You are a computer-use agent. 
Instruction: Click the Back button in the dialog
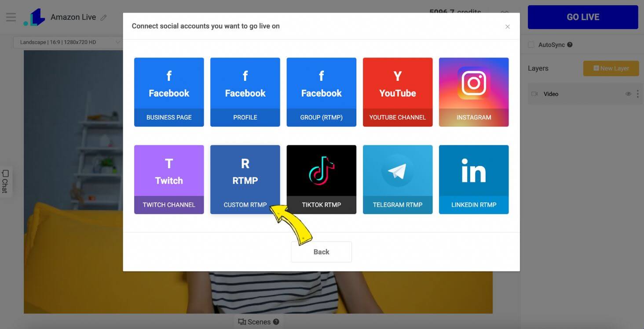point(322,252)
